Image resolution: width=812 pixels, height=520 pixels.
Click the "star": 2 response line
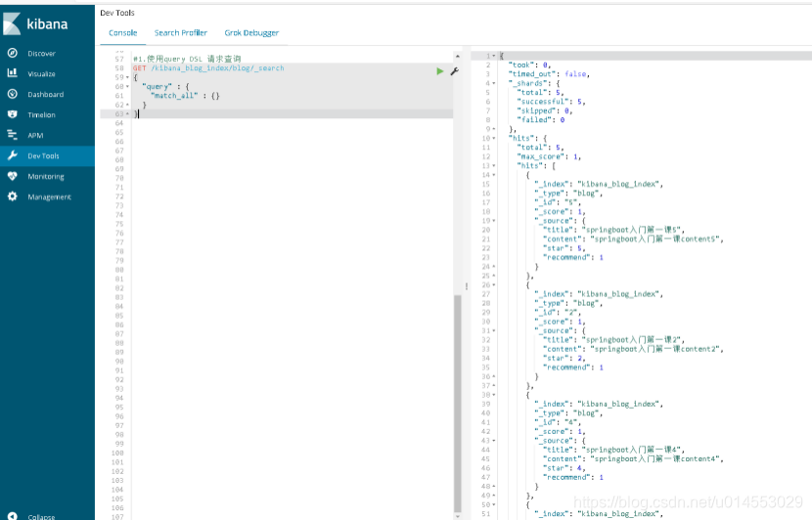coord(564,358)
